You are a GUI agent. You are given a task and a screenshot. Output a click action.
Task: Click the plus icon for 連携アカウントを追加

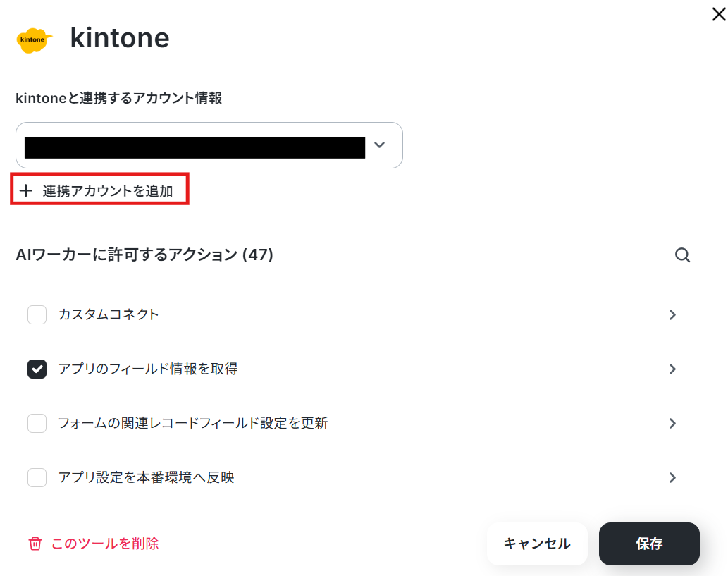(x=26, y=190)
